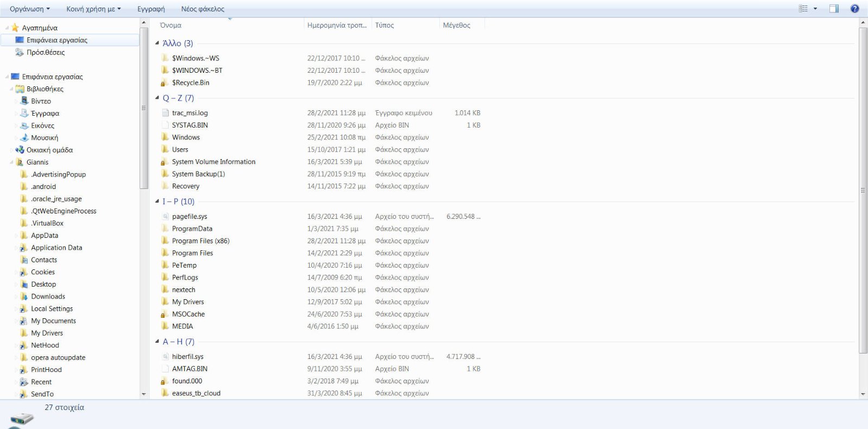This screenshot has width=868, height=429.
Task: Click the change view icon
Action: pos(803,9)
